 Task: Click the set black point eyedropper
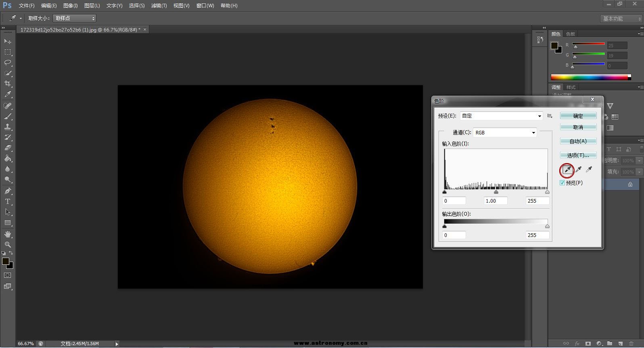(x=567, y=170)
